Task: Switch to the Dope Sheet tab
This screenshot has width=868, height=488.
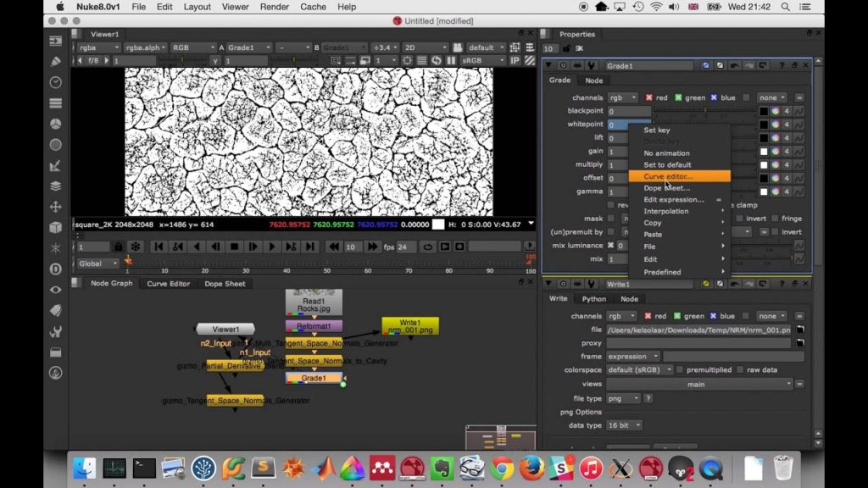Action: [x=225, y=284]
